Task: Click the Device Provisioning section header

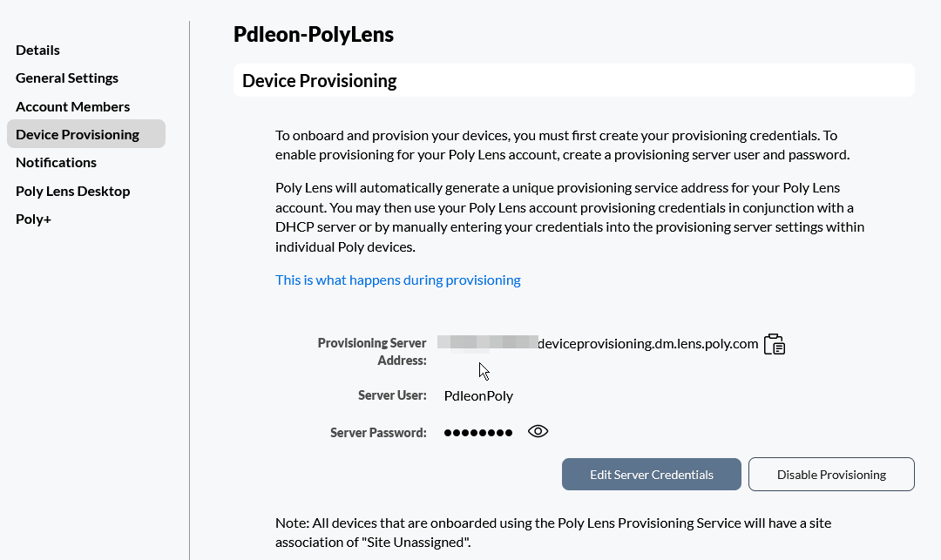Action: point(319,80)
